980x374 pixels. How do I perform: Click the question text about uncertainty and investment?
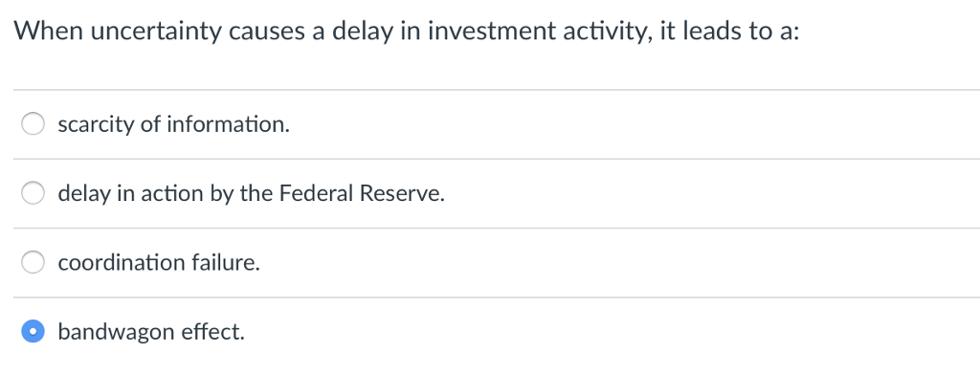(407, 32)
